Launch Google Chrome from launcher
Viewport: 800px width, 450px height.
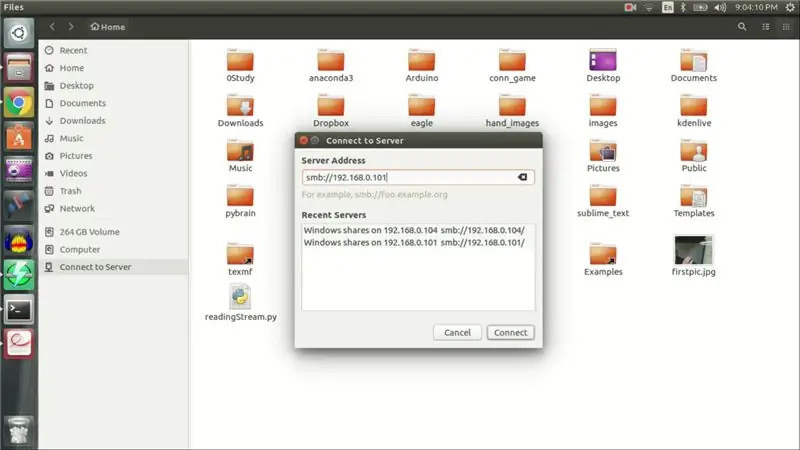pos(19,103)
